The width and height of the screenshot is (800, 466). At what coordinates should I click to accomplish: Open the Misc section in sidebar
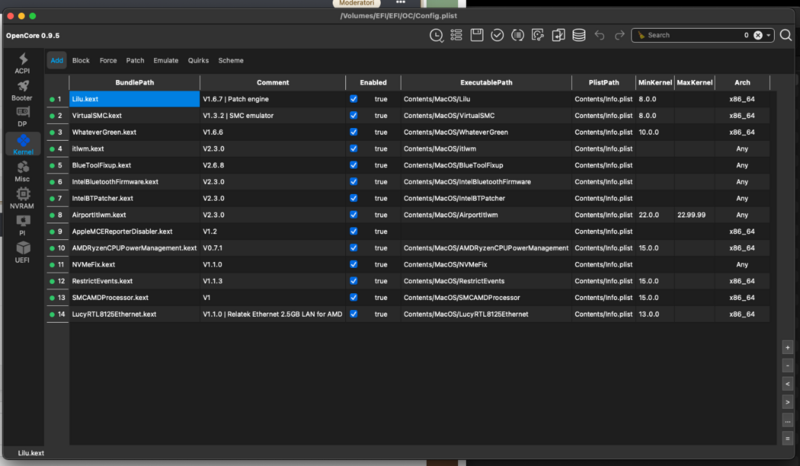[x=22, y=171]
